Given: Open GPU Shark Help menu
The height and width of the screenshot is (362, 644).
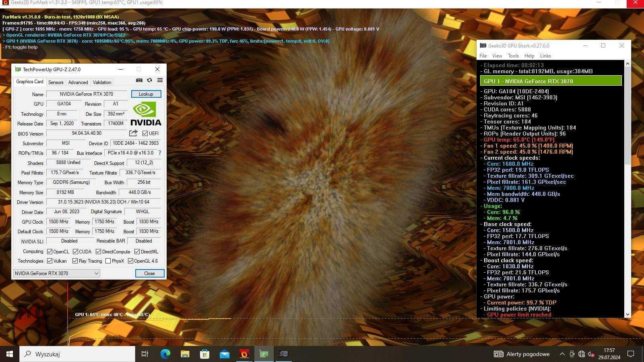Looking at the screenshot, I should (529, 56).
